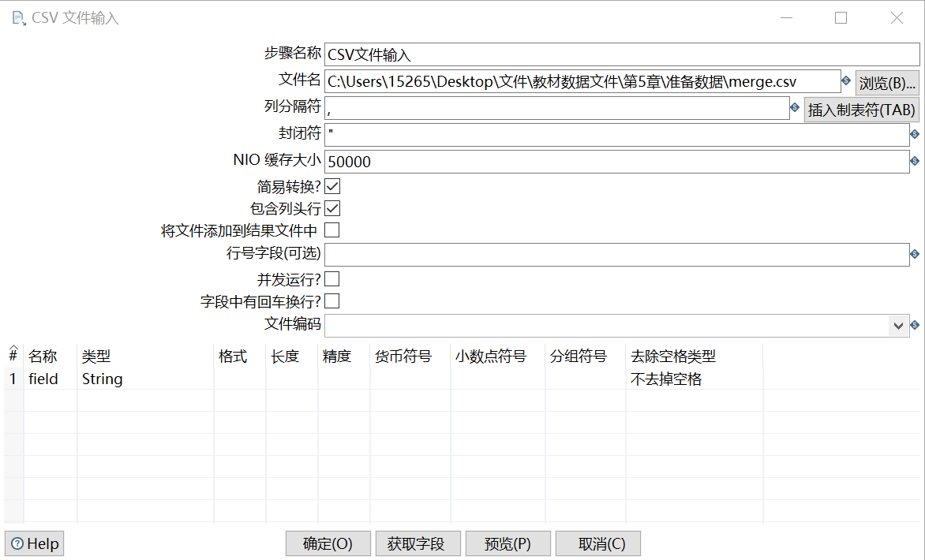The height and width of the screenshot is (560, 925).
Task: Confirm with the 确定(O) button
Action: pyautogui.click(x=328, y=543)
